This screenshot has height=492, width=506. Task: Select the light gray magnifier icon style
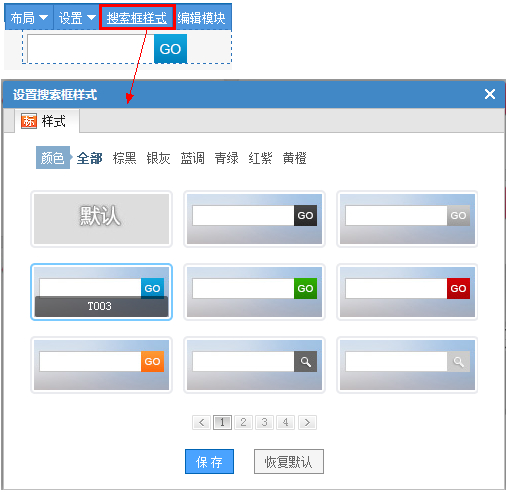(407, 365)
